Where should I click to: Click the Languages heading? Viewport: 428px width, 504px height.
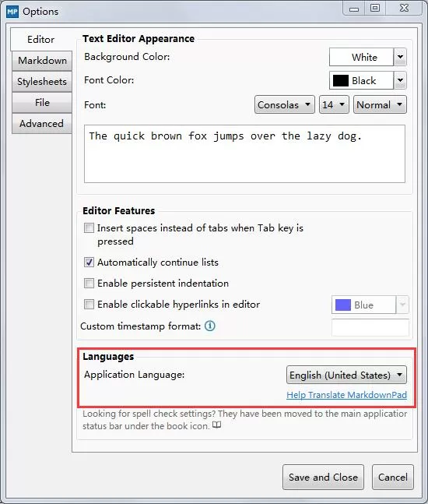[108, 357]
